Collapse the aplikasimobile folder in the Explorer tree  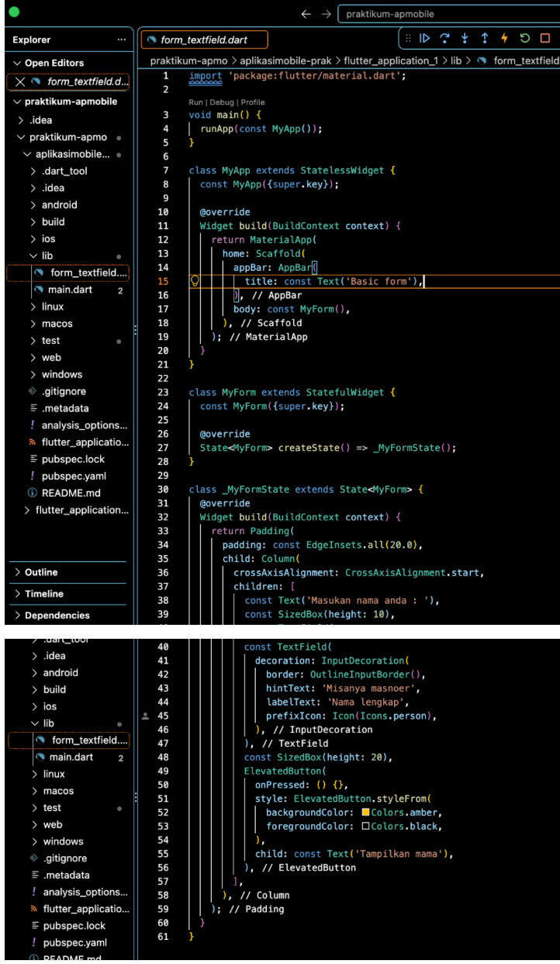click(x=28, y=154)
